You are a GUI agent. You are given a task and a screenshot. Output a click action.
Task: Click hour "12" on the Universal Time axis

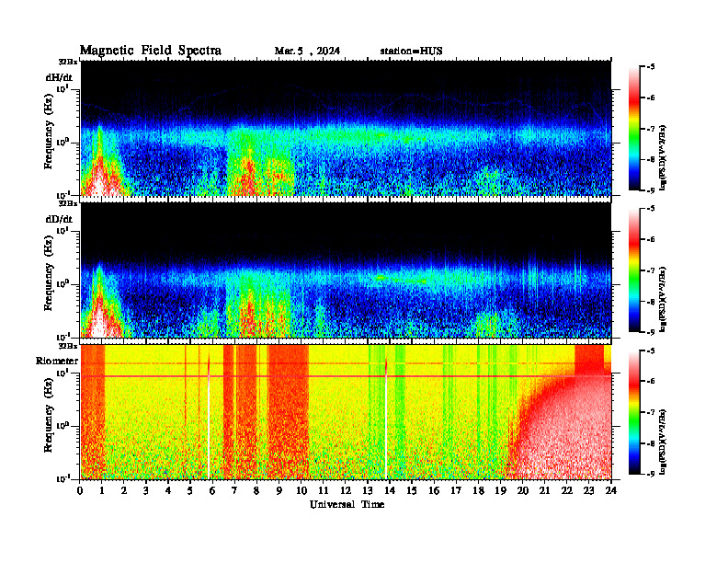pyautogui.click(x=346, y=490)
